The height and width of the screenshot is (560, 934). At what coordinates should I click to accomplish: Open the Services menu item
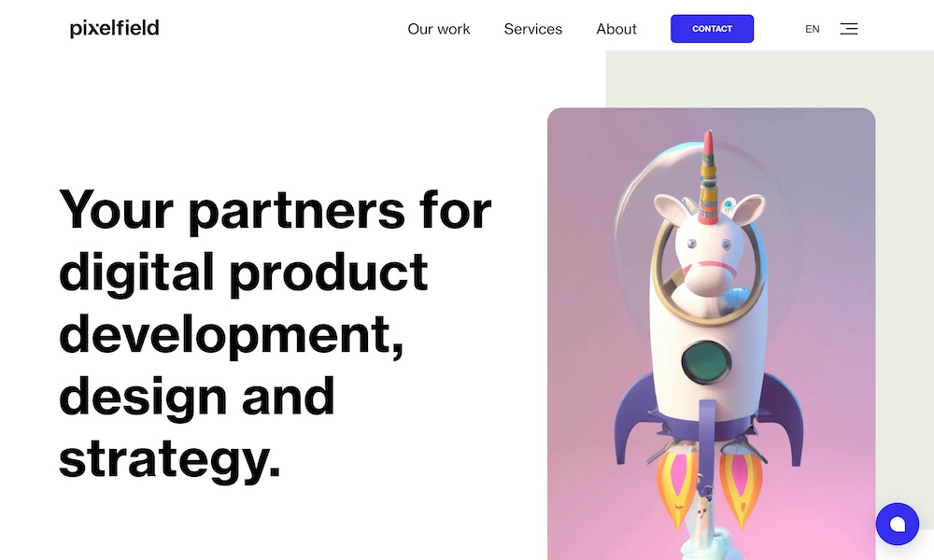pyautogui.click(x=533, y=29)
